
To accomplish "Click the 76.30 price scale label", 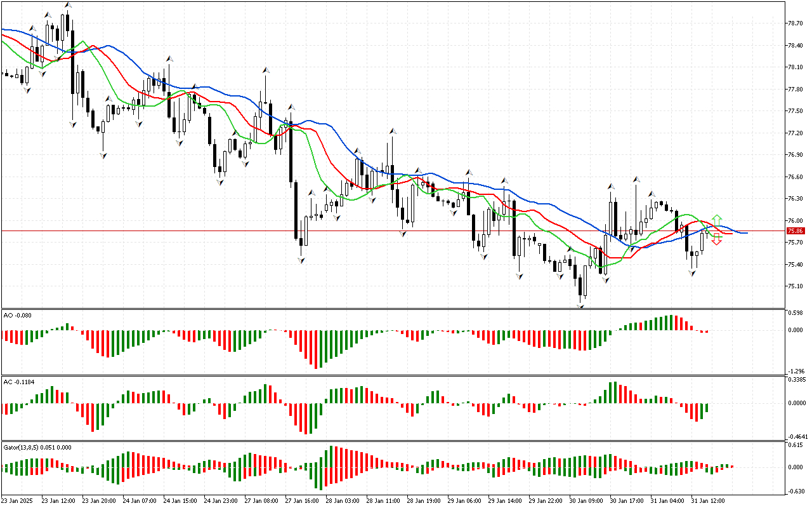I will (796, 199).
